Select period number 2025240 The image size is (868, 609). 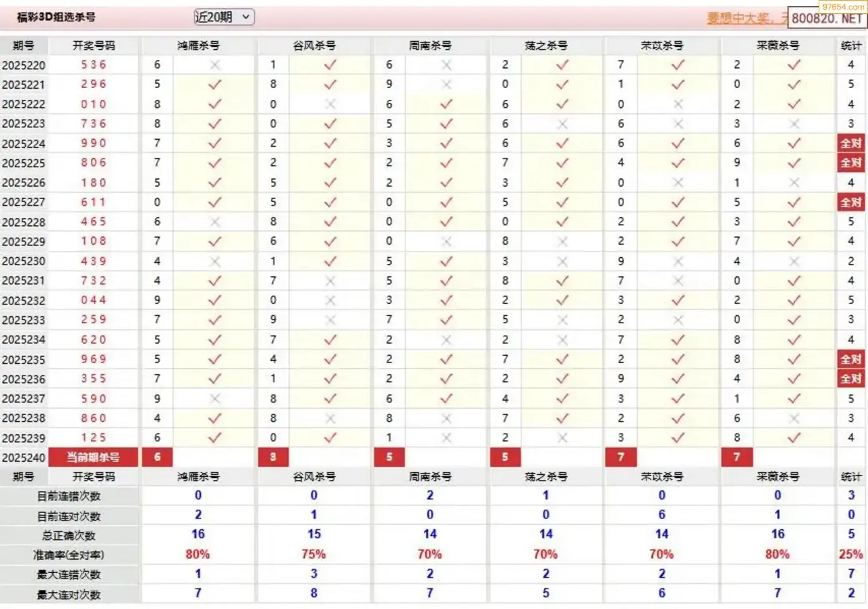(24, 457)
